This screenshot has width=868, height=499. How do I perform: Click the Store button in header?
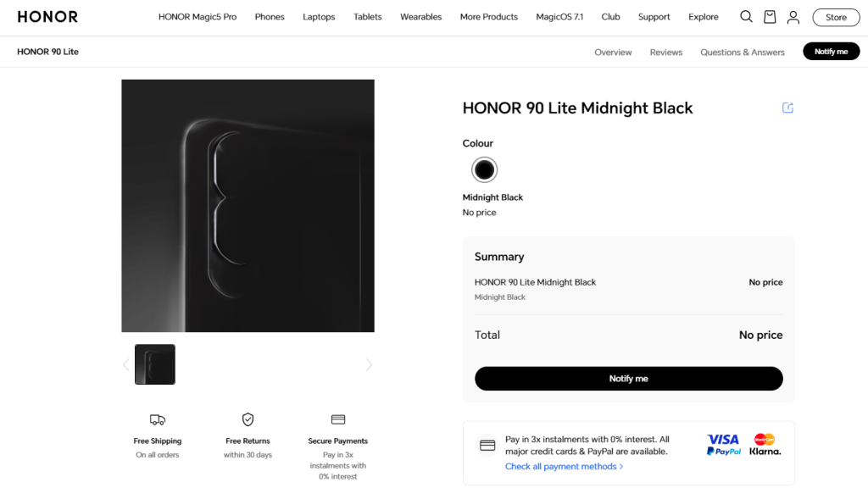click(x=836, y=17)
